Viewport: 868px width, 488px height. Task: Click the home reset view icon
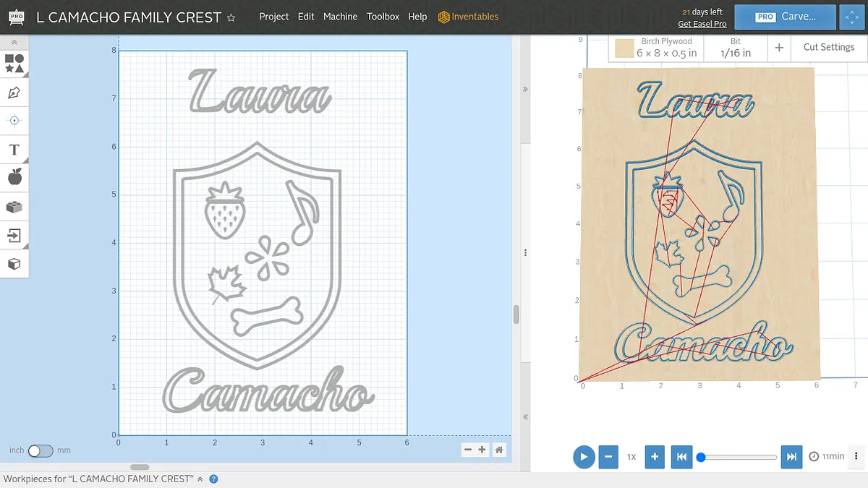[x=499, y=450]
